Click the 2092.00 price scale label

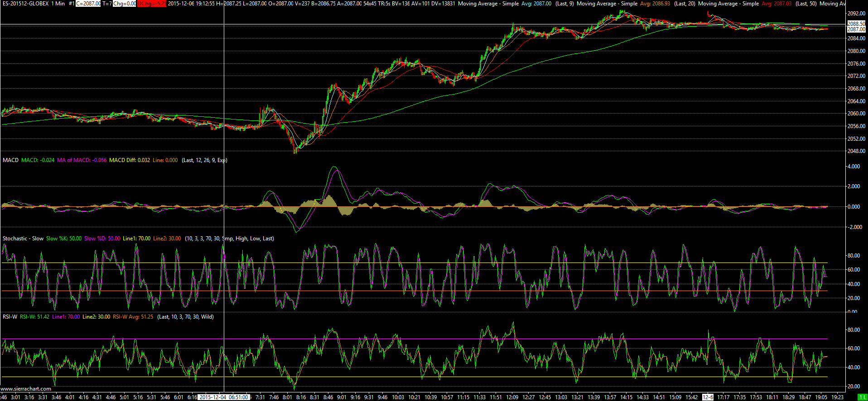coord(856,13)
